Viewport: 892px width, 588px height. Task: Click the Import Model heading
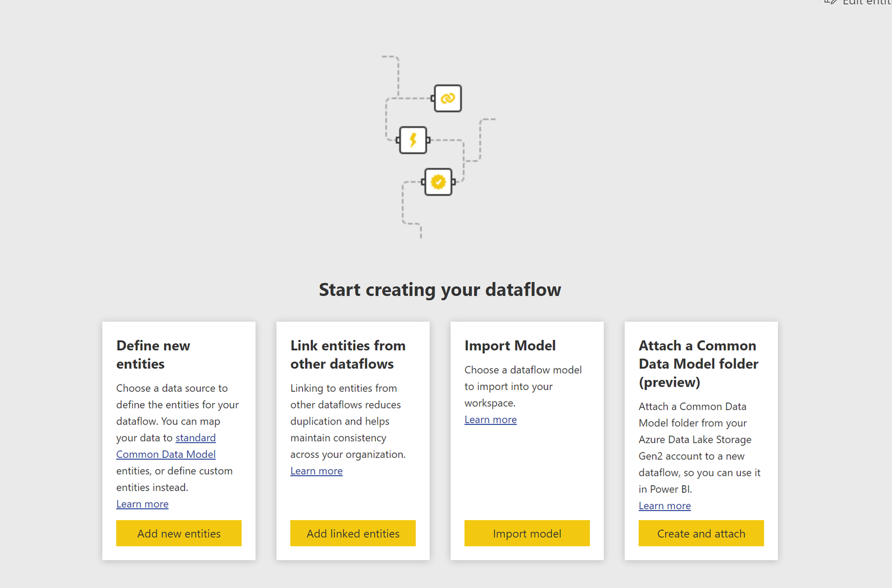coord(510,345)
